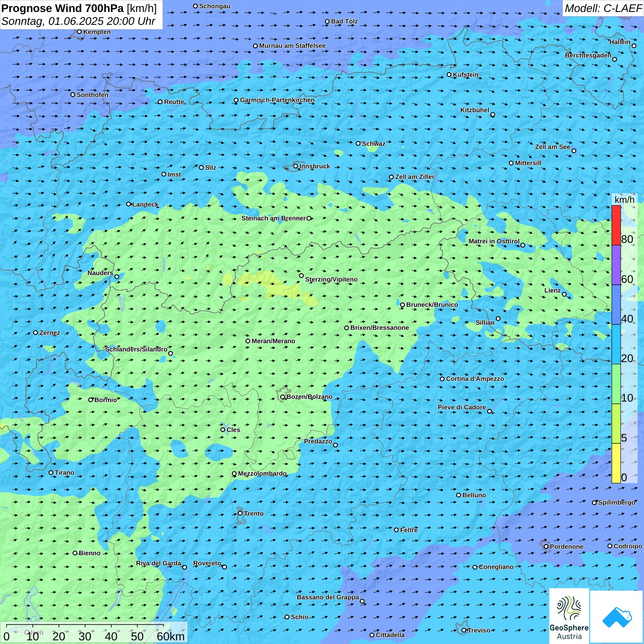
Task: Click the Predazzo city marker
Action: pyautogui.click(x=335, y=445)
